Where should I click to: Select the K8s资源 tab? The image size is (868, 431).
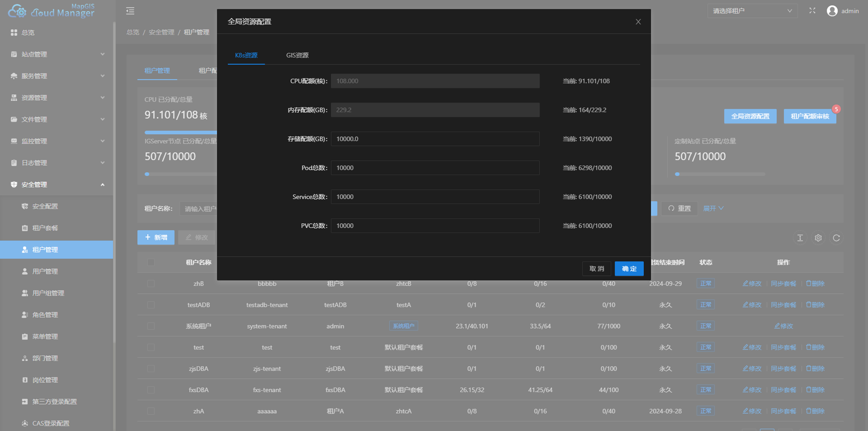tap(246, 55)
